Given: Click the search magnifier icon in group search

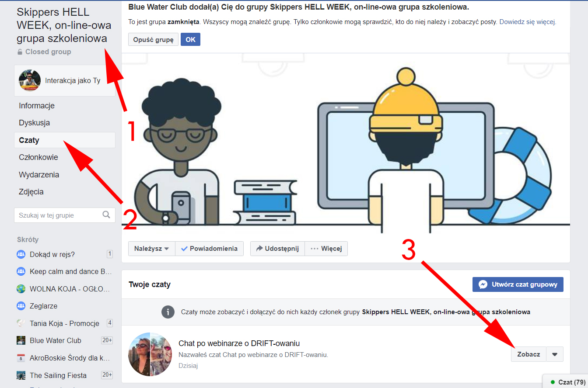Looking at the screenshot, I should [106, 215].
